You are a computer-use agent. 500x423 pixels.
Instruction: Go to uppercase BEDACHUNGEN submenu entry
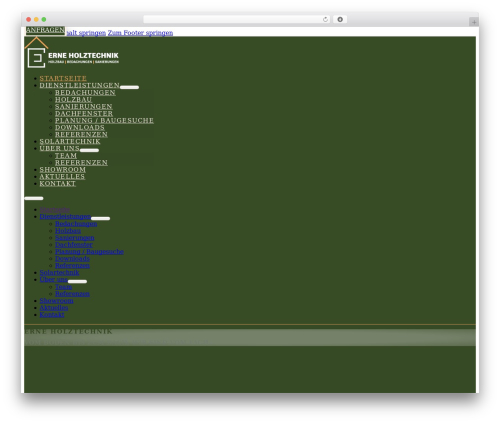pyautogui.click(x=85, y=92)
